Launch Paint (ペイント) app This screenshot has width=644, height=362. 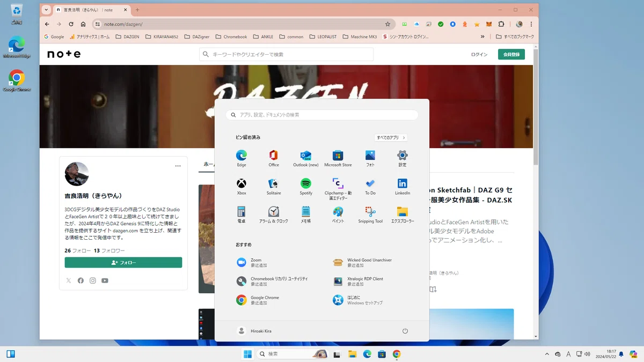[338, 214]
